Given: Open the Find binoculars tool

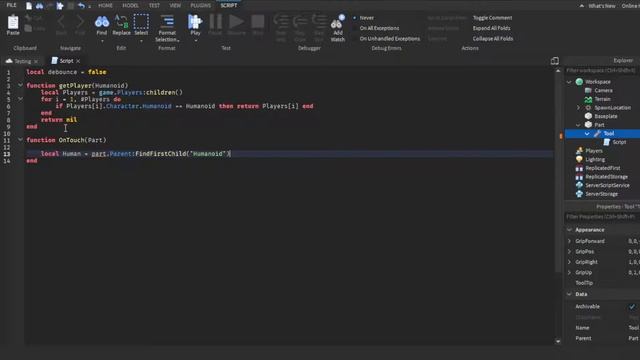Looking at the screenshot, I should [102, 22].
